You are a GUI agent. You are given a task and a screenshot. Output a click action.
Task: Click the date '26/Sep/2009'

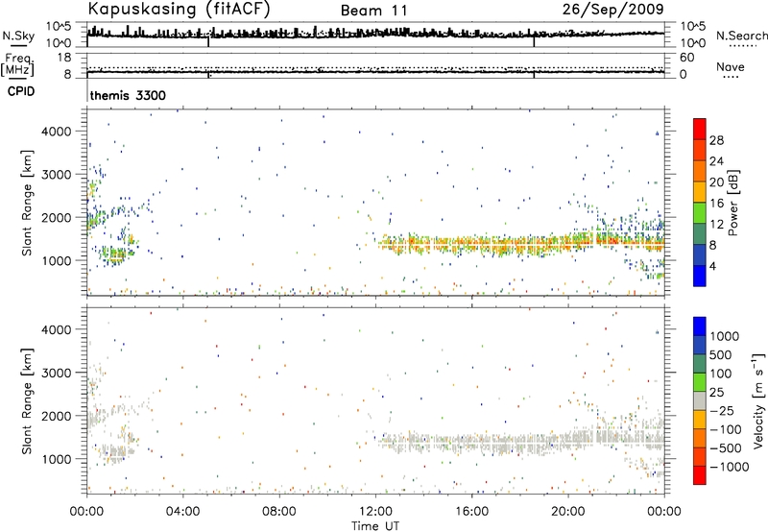[612, 10]
